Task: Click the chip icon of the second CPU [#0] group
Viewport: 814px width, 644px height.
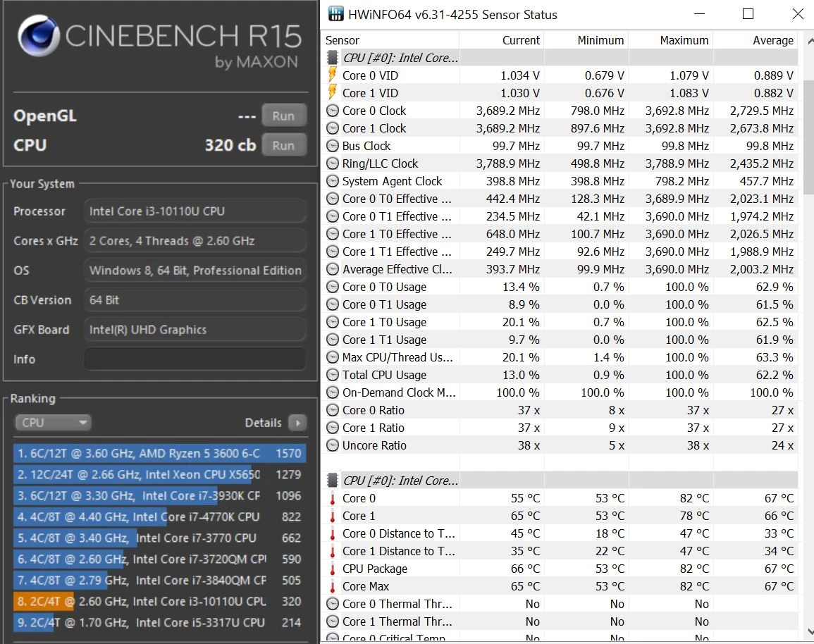Action: coord(332,481)
